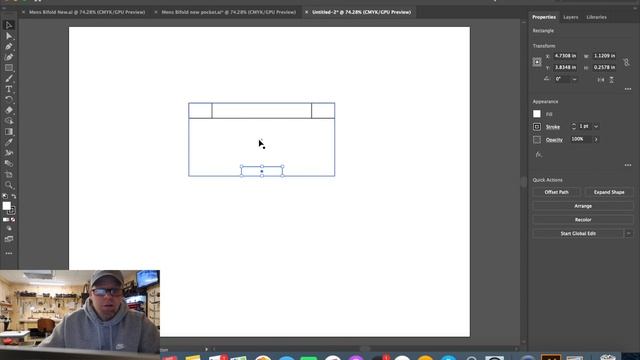Click toolbar Stroke color box

tap(11, 211)
